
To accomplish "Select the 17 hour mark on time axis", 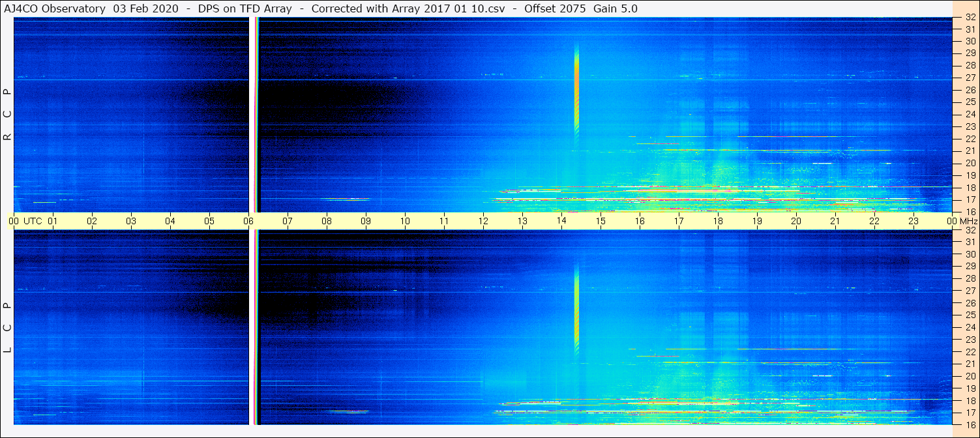I will pyautogui.click(x=679, y=221).
